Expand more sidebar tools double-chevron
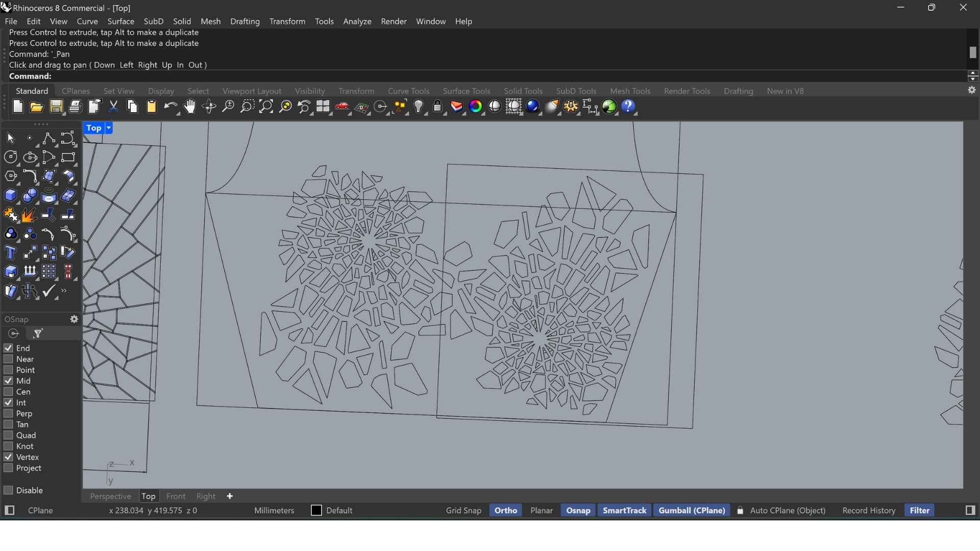 [64, 292]
